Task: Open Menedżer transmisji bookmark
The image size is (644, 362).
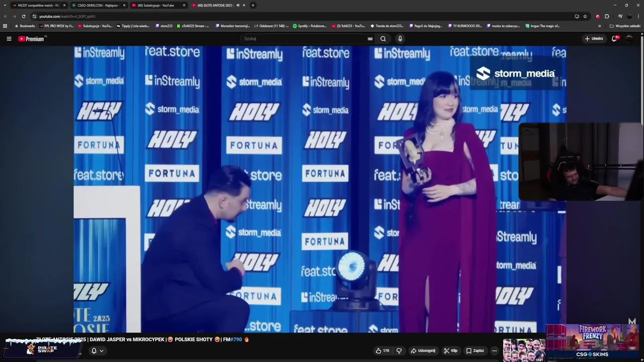Action: [x=233, y=26]
